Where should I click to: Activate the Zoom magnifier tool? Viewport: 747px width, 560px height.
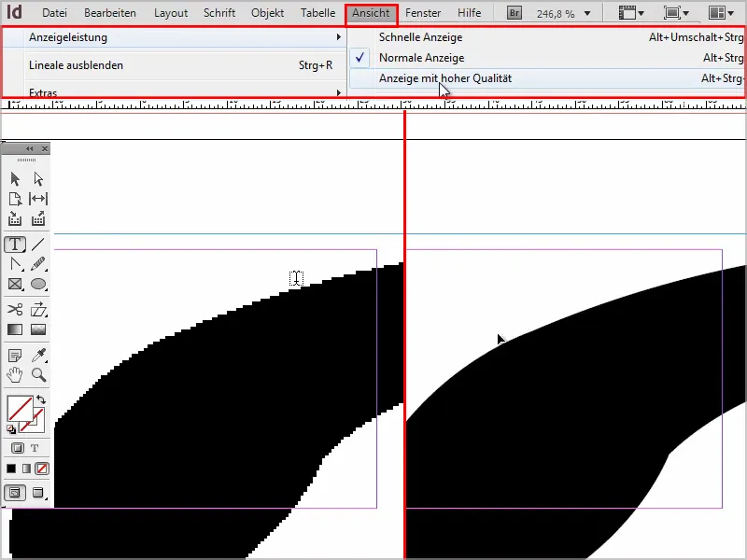pyautogui.click(x=38, y=375)
